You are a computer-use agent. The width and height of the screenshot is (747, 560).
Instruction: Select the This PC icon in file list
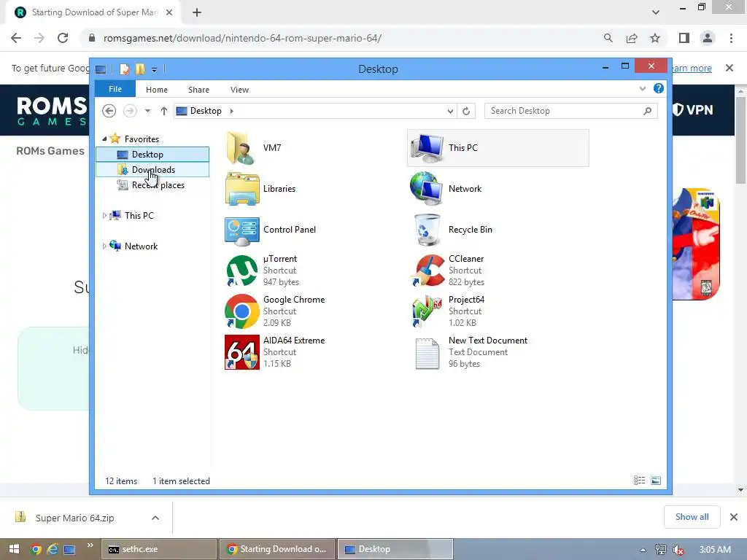(x=427, y=148)
